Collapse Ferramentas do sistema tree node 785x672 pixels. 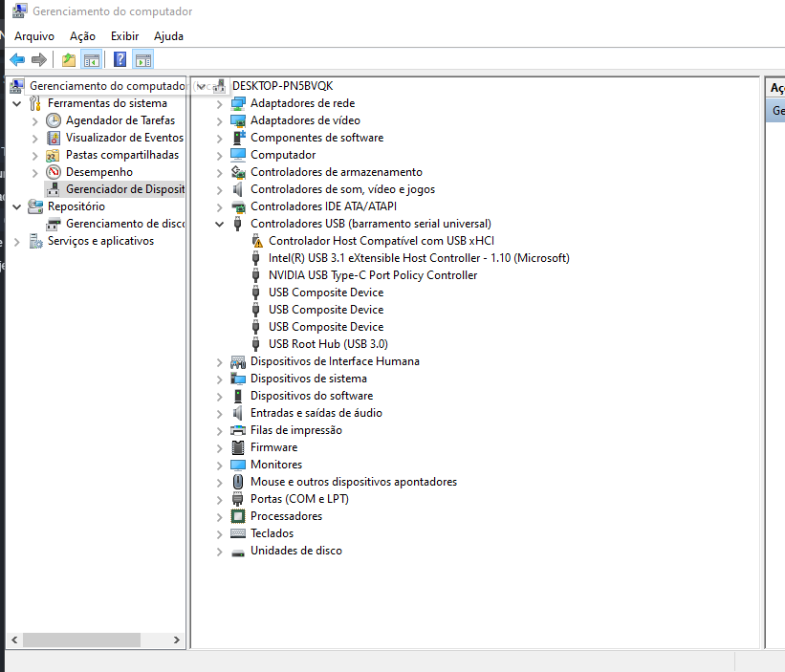[x=17, y=103]
